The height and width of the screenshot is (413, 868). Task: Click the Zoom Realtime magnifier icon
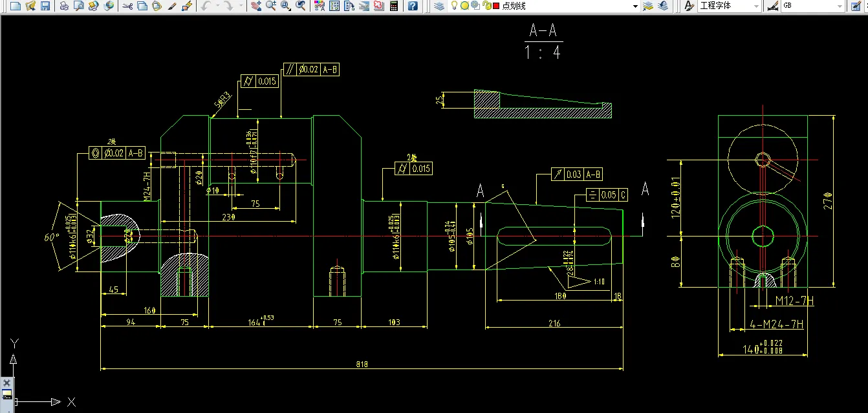pos(270,6)
